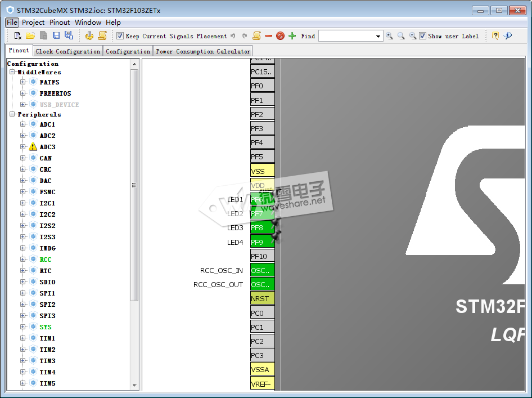
Task: Click the greyed document icon next to Open
Action: click(x=43, y=35)
